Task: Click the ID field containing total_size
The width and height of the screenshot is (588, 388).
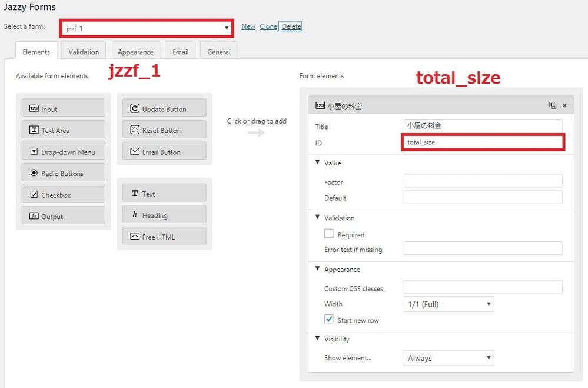Action: (483, 142)
